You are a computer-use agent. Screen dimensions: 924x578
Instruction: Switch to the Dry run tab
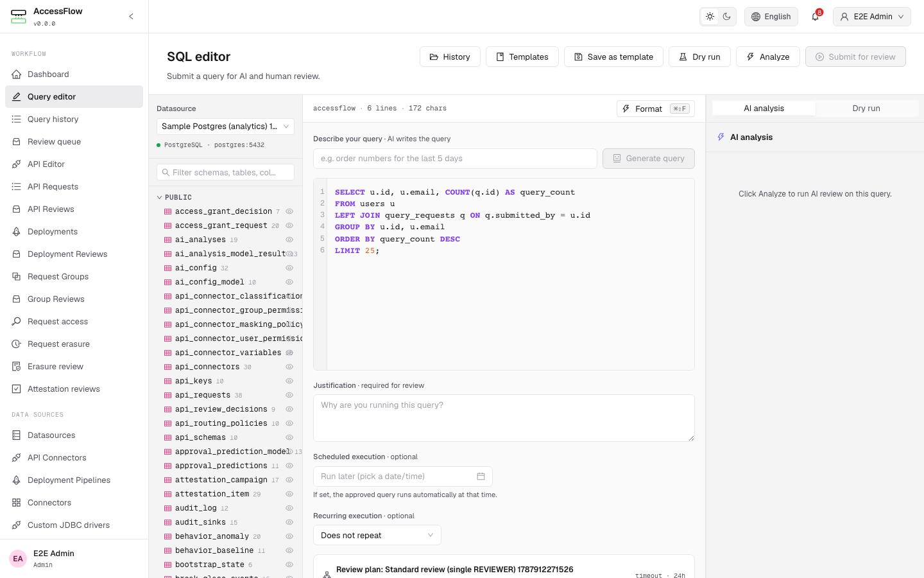866,109
